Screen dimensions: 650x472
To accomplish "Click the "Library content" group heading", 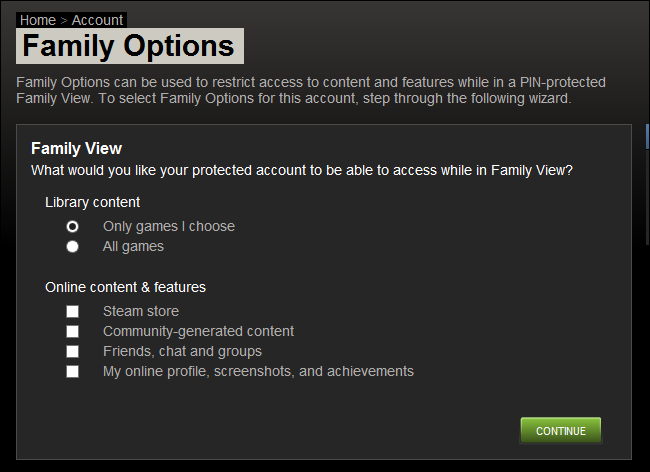I will click(92, 202).
